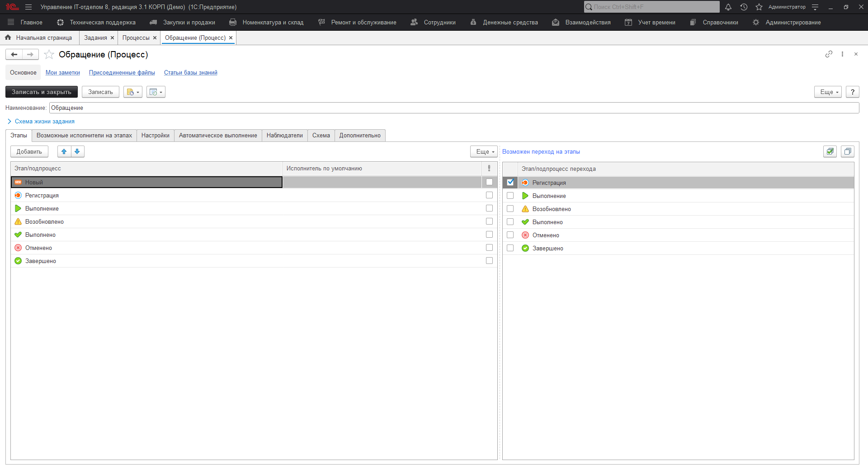Select the check-all icon above the transitions list
868x470 pixels.
pyautogui.click(x=830, y=151)
